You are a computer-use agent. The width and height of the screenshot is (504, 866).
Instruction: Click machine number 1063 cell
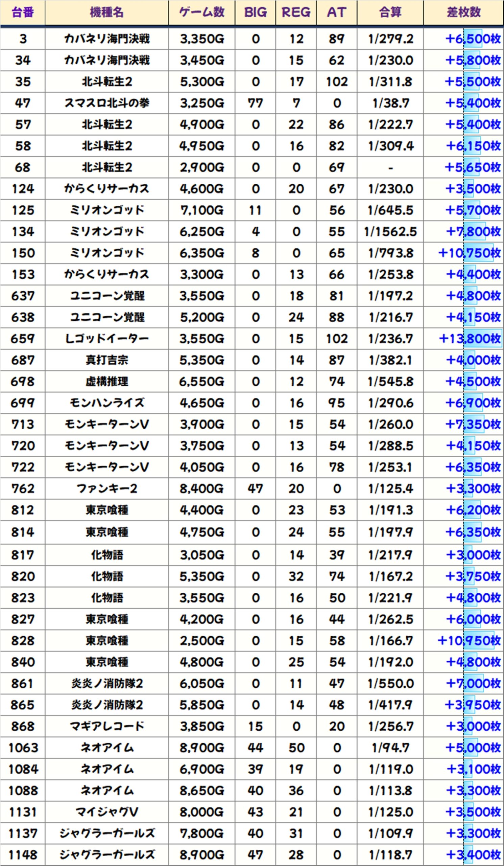(x=23, y=748)
